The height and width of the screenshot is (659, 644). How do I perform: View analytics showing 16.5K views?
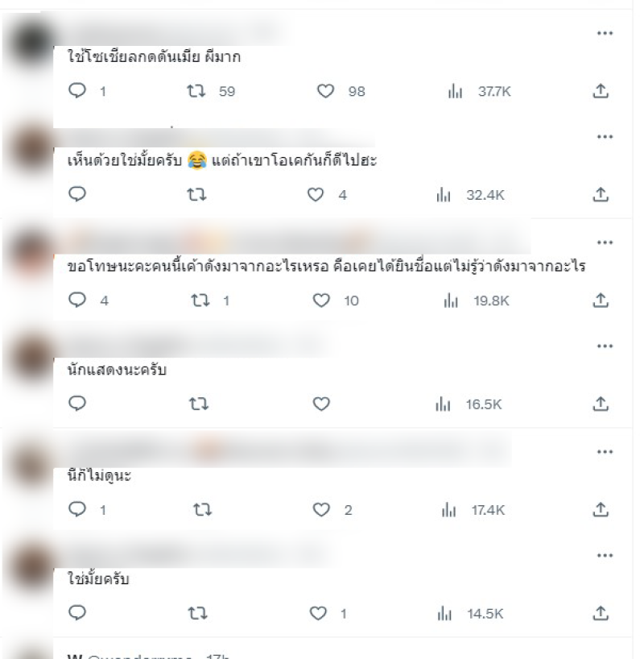point(469,404)
